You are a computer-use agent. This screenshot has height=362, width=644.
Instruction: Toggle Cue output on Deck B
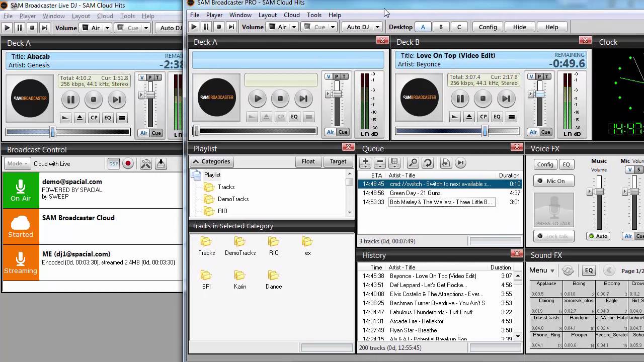546,132
